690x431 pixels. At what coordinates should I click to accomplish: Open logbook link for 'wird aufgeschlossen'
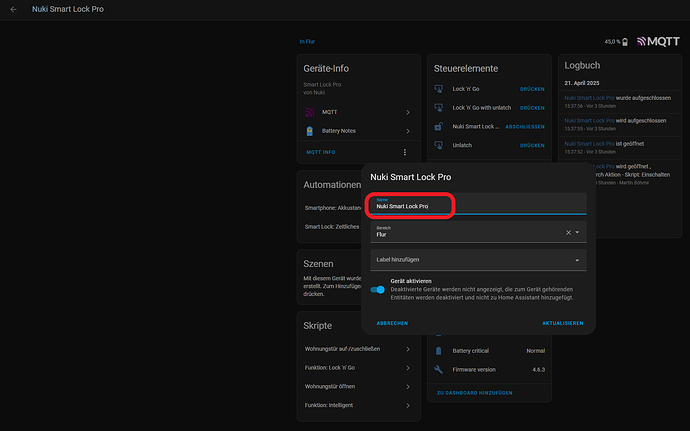[589, 121]
